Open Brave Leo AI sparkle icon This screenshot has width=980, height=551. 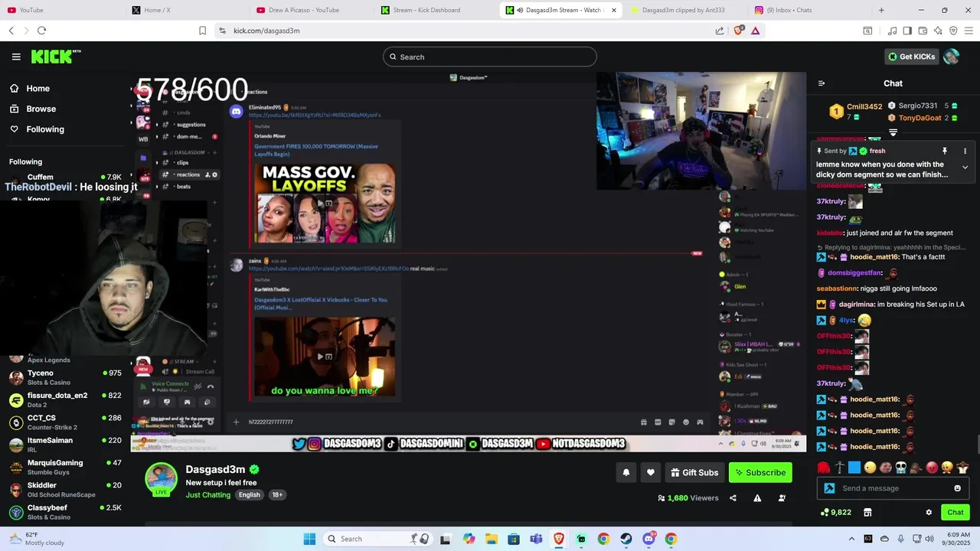938,31
